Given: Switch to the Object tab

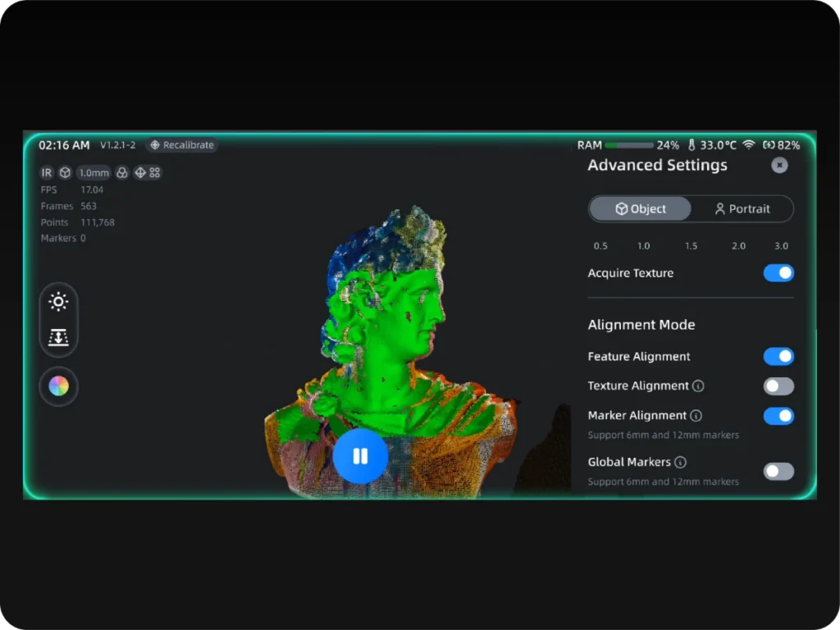Looking at the screenshot, I should click(640, 209).
